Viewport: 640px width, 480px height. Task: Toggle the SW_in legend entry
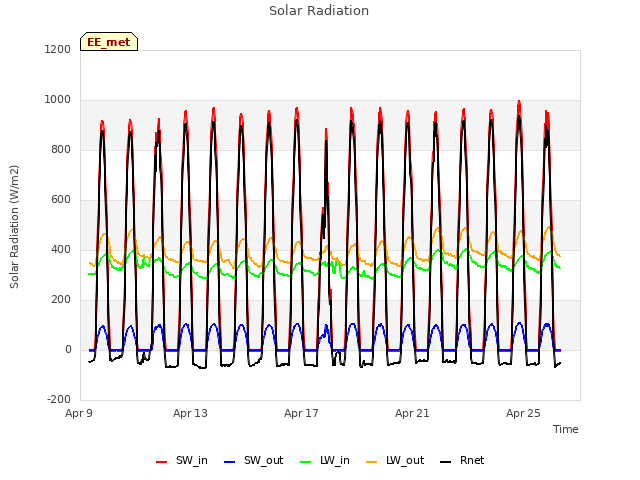(x=182, y=461)
